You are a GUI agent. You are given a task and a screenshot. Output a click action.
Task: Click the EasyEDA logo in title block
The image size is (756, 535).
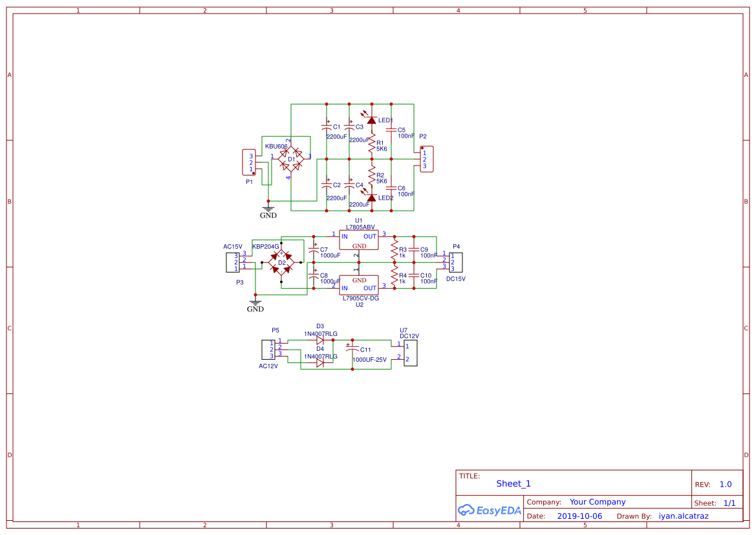coord(490,510)
